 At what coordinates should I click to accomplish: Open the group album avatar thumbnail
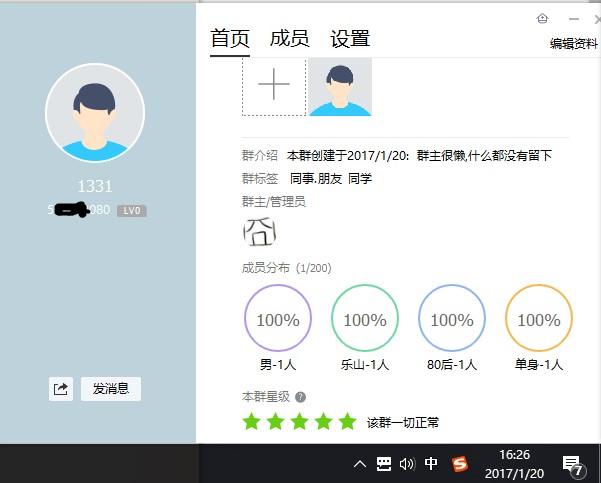340,87
